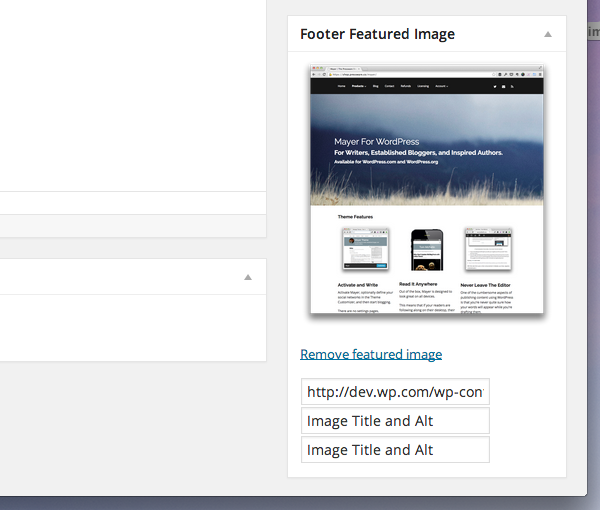Open the Mayer featured image preview

point(427,189)
